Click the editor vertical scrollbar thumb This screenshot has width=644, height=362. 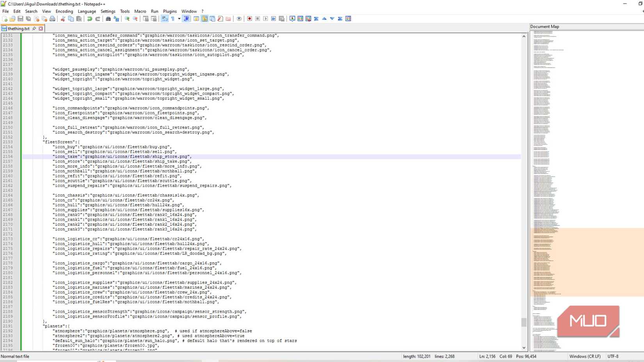[x=524, y=322]
